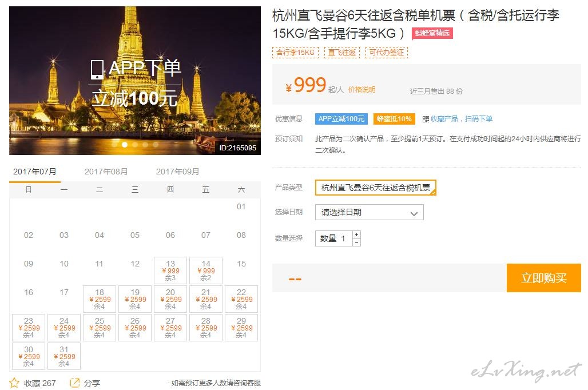The image size is (588, 390).
Task: Click the QR code icon before 收藏产品
Action: click(x=426, y=120)
